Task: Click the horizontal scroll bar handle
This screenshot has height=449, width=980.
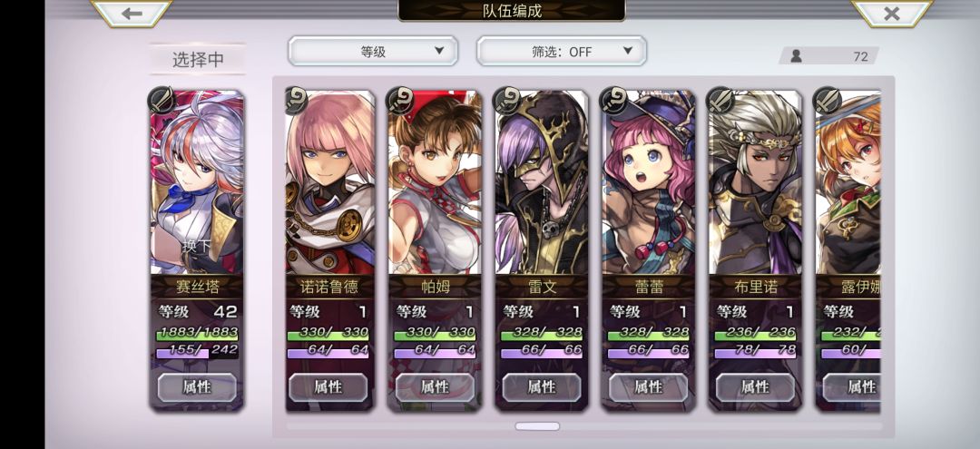Action: [x=537, y=426]
